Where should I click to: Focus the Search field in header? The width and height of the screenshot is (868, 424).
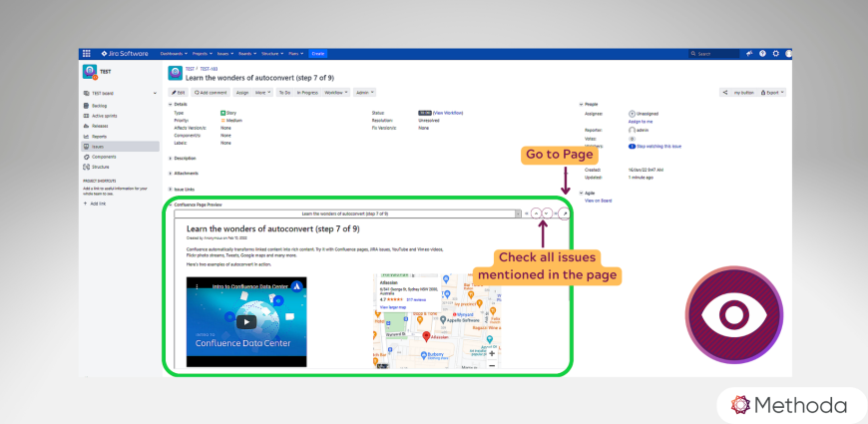coord(713,54)
